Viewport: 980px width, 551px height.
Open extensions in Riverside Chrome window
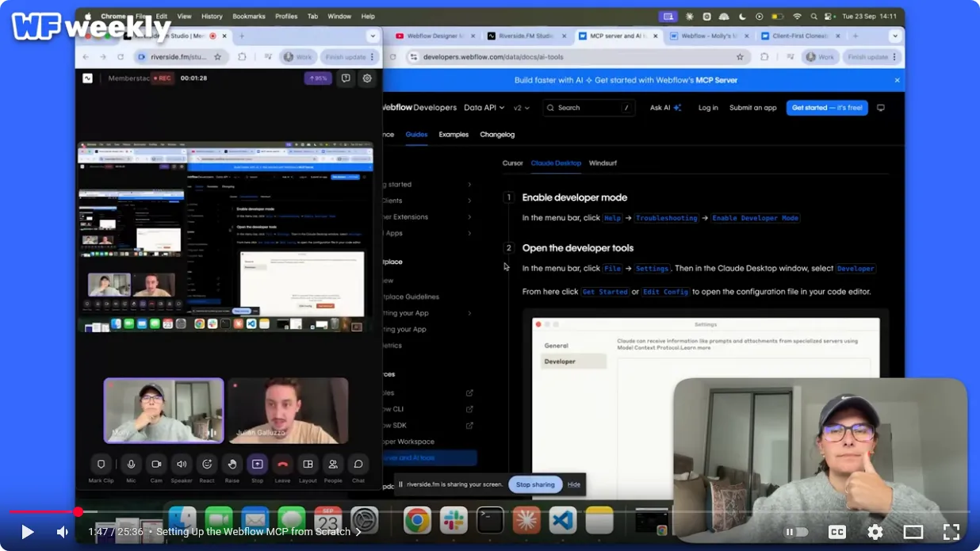(x=242, y=57)
